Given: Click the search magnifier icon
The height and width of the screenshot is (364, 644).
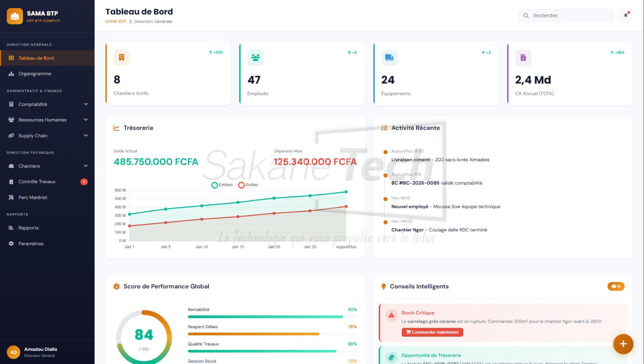Looking at the screenshot, I should 526,16.
